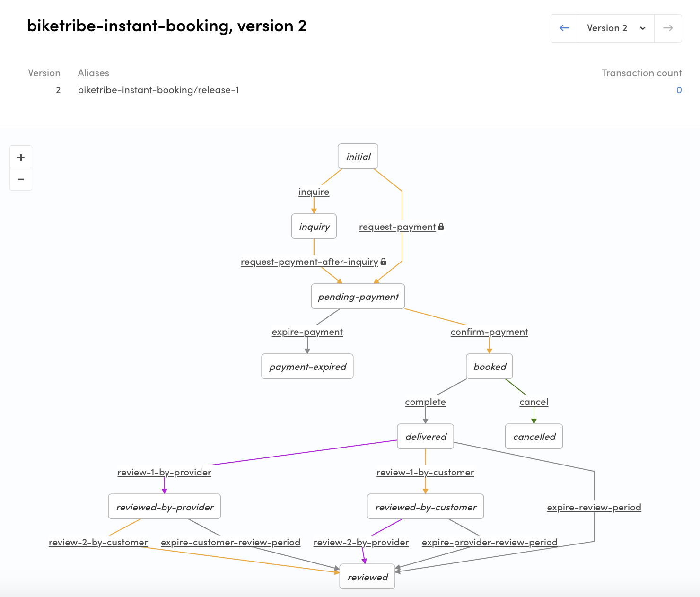
Task: Open the complete transition
Action: pos(425,402)
